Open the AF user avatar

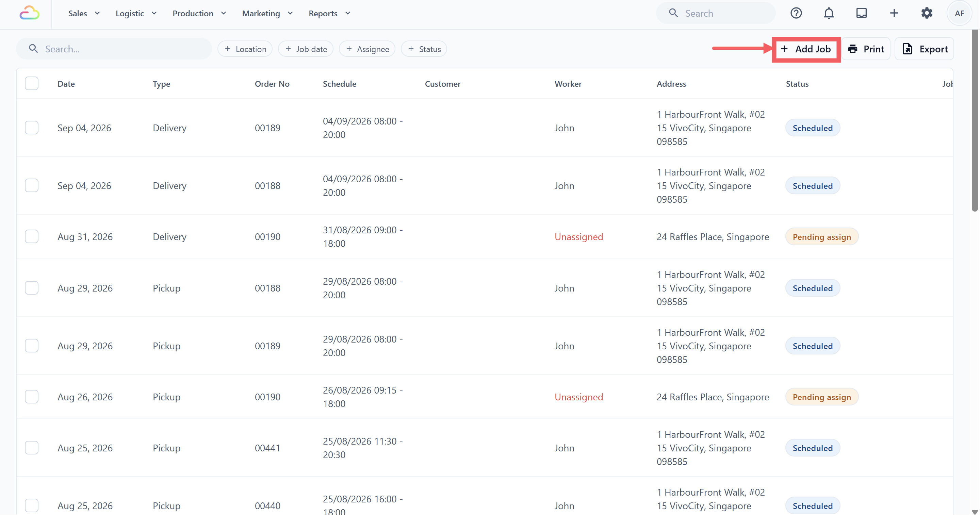[960, 13]
